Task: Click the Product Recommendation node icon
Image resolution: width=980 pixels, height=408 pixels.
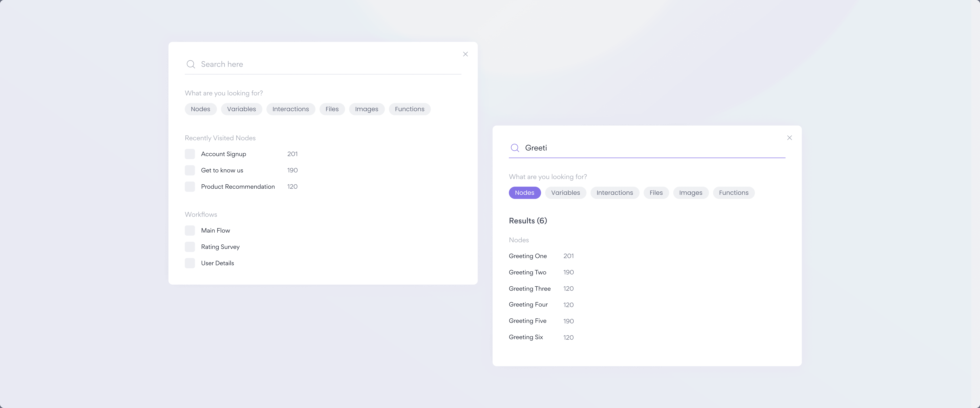Action: pyautogui.click(x=190, y=187)
